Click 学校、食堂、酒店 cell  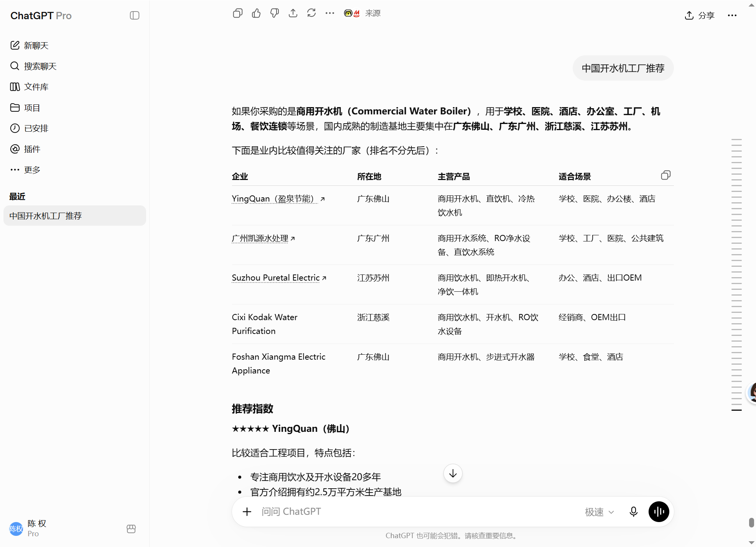(591, 357)
